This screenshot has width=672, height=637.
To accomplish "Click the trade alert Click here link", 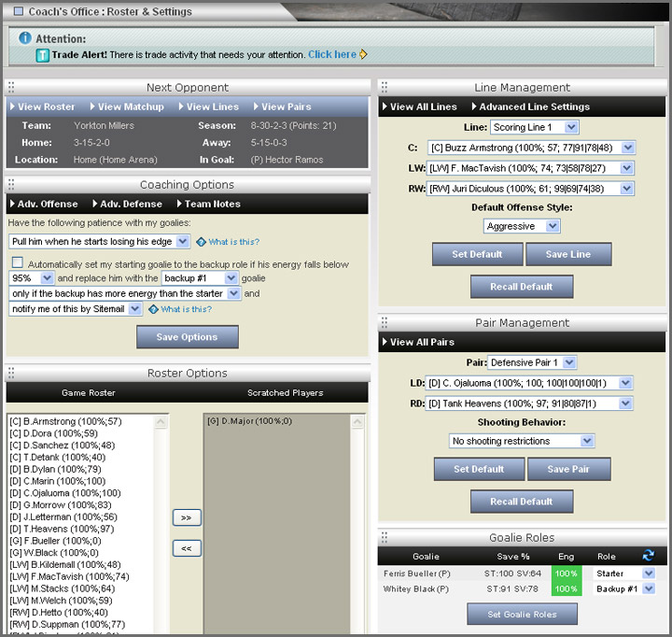I will tap(332, 54).
